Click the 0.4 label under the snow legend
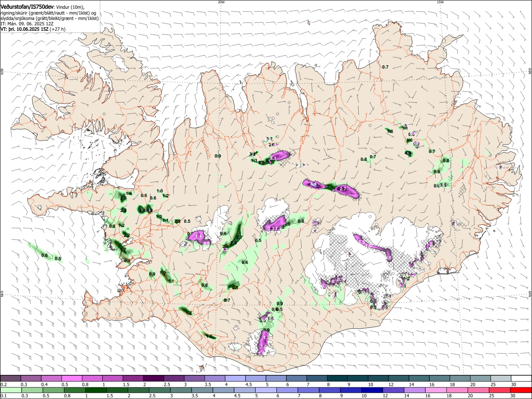The image size is (532, 399). point(44,384)
